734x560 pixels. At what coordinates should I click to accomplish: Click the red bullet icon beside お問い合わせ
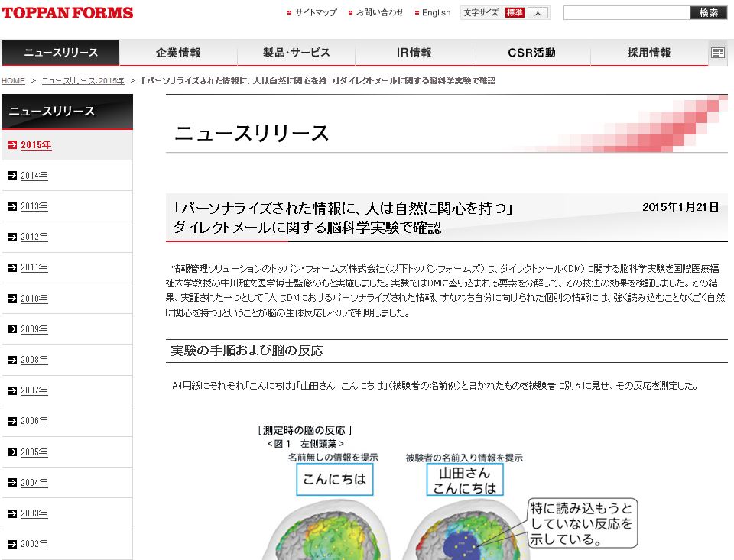coord(351,13)
